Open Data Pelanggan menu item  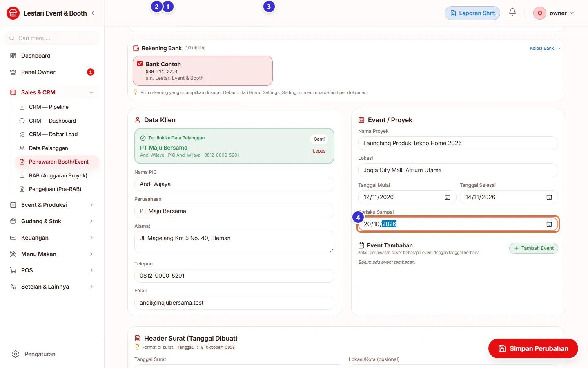click(57, 148)
